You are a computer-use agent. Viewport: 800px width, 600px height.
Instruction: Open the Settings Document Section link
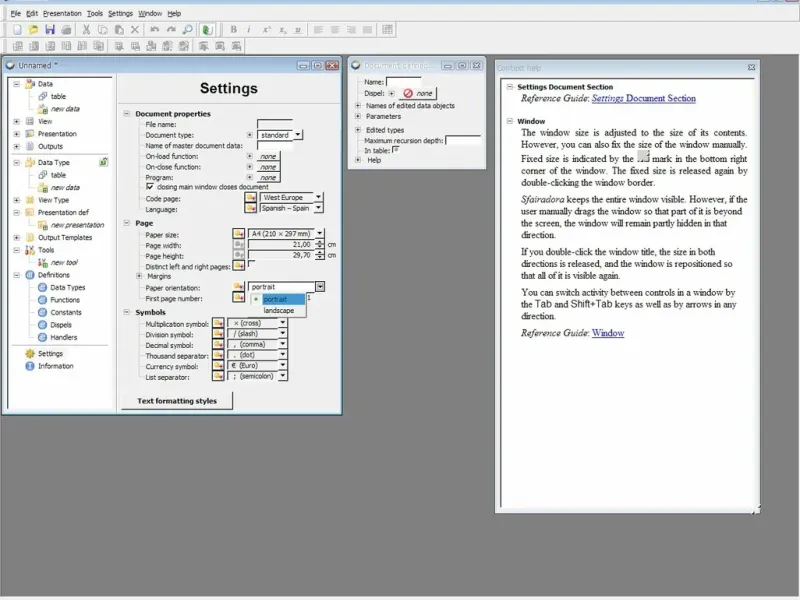pos(643,99)
